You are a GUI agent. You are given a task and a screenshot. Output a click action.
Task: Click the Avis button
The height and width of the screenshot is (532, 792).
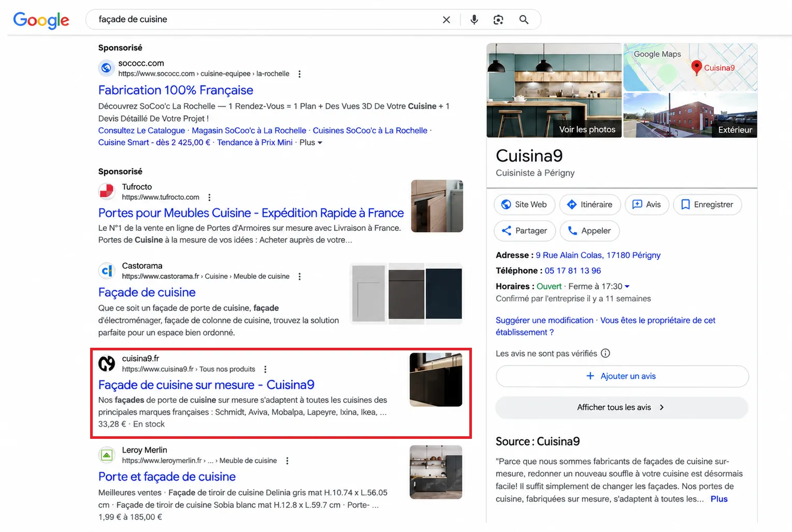click(x=647, y=204)
